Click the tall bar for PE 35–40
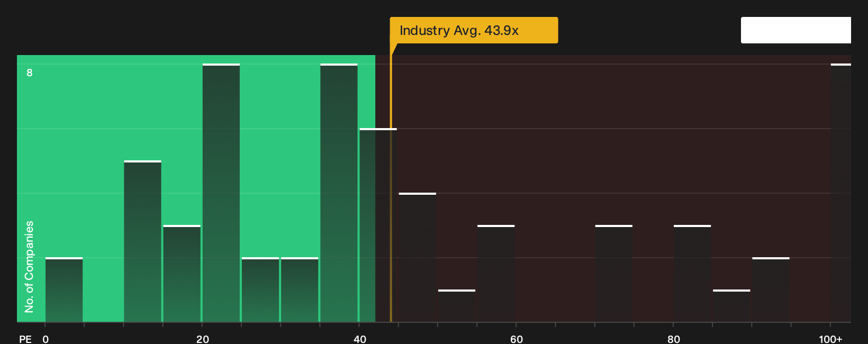The height and width of the screenshot is (344, 868). coord(339,193)
